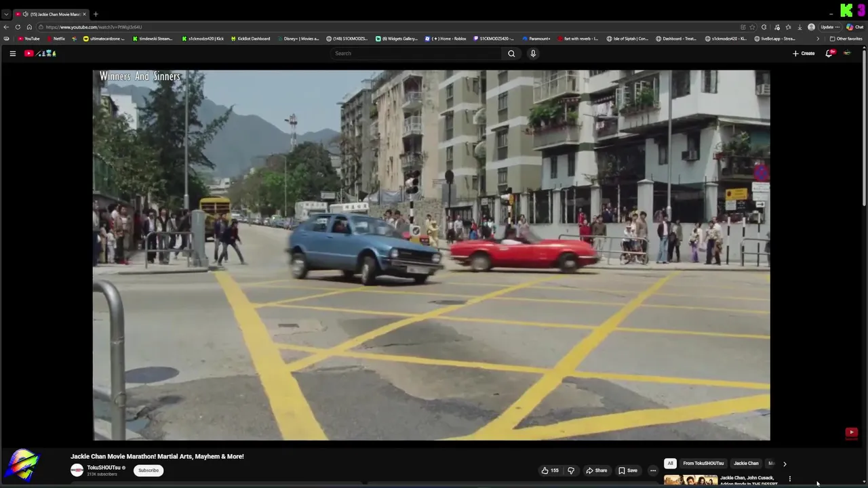The height and width of the screenshot is (488, 868).
Task: Open Disney+ Movies bookmark
Action: point(297,39)
